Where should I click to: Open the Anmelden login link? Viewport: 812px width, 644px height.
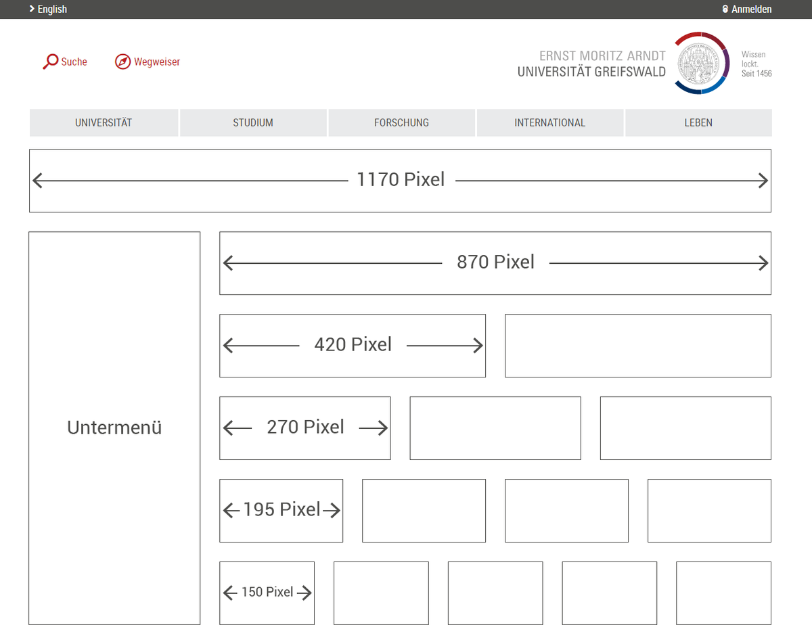click(x=751, y=9)
